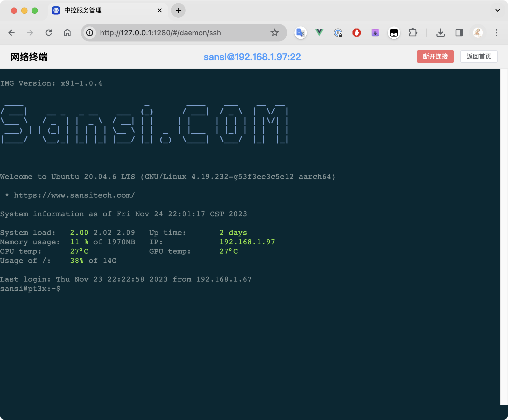The width and height of the screenshot is (508, 420).
Task: Click the 2.00 system load value
Action: pos(79,233)
